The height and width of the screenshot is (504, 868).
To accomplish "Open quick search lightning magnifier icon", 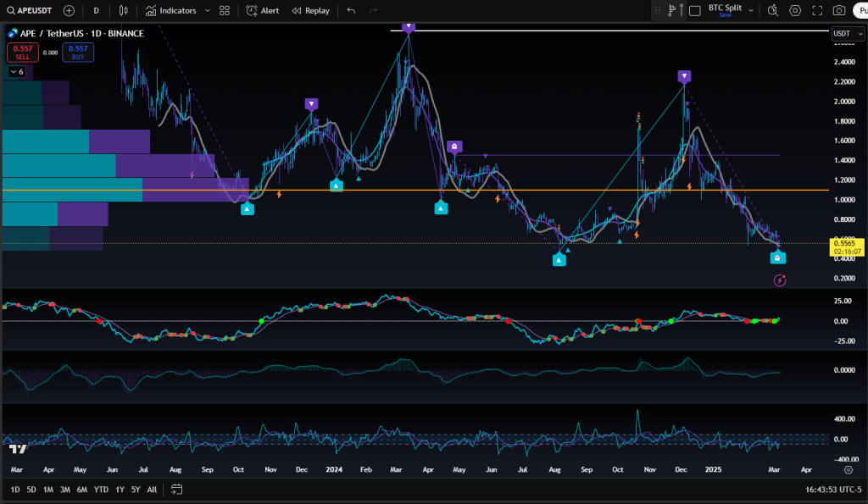I will tap(773, 10).
